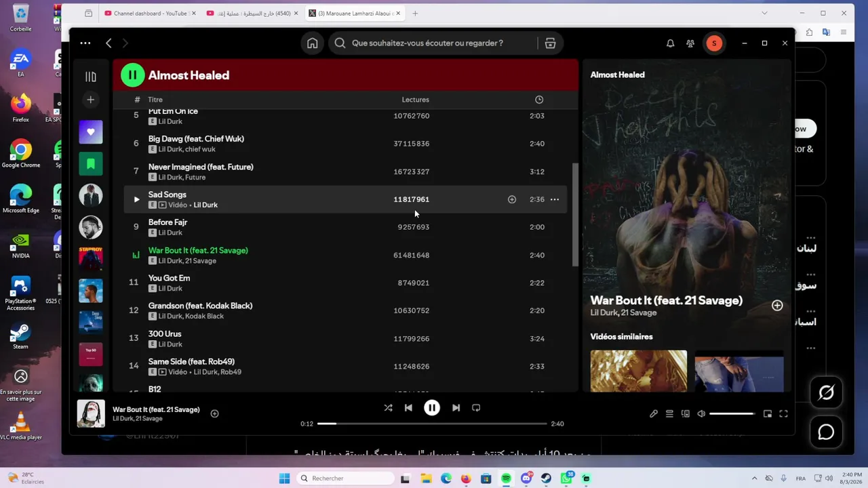The width and height of the screenshot is (868, 488).
Task: Open the Windows Start menu
Action: 285,479
